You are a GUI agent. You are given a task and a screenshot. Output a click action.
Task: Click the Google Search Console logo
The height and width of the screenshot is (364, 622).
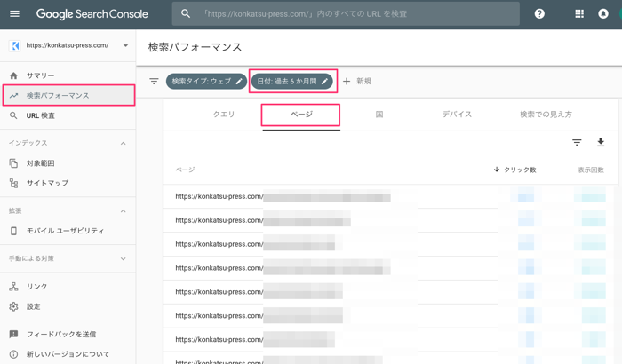point(92,14)
